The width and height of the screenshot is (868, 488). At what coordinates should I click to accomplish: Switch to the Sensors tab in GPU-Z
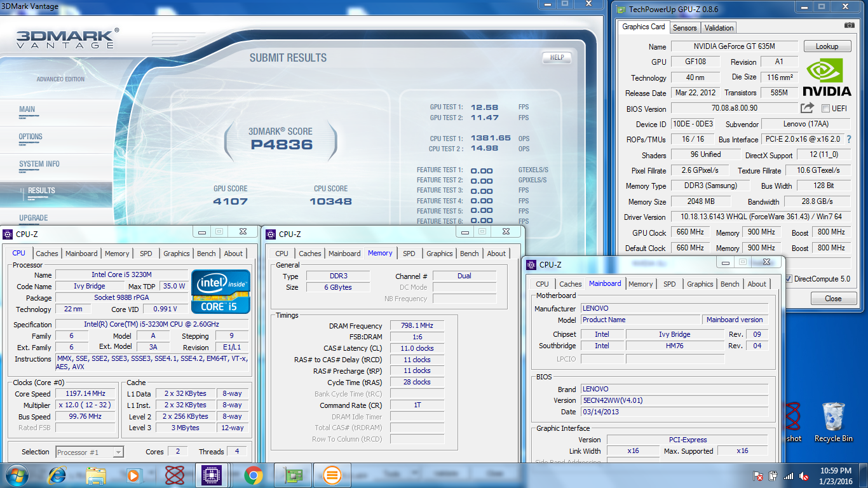pyautogui.click(x=685, y=27)
